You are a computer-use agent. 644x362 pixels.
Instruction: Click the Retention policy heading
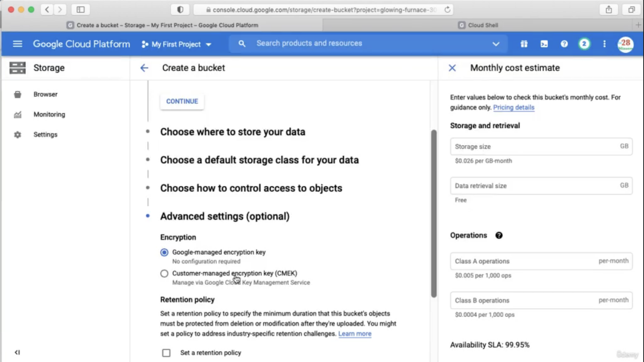click(187, 300)
